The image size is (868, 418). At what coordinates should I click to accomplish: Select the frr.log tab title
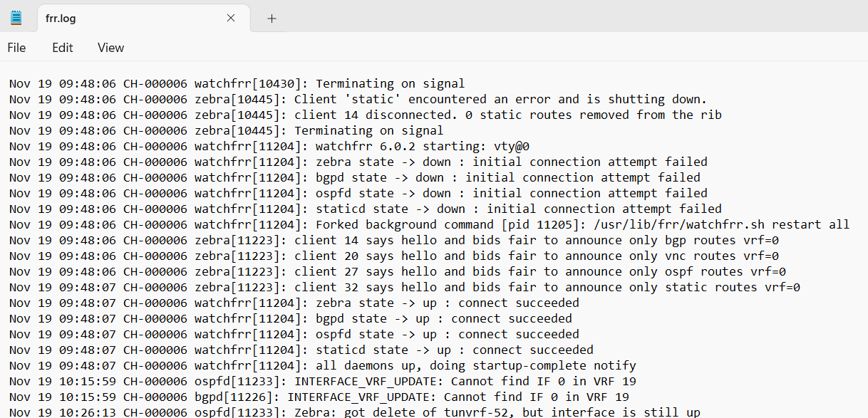point(61,19)
